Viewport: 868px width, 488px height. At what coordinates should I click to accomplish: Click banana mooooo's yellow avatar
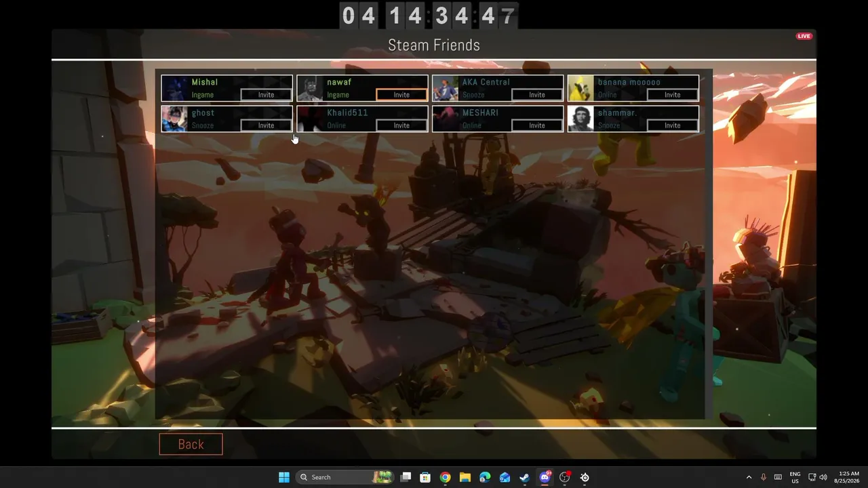coord(581,88)
